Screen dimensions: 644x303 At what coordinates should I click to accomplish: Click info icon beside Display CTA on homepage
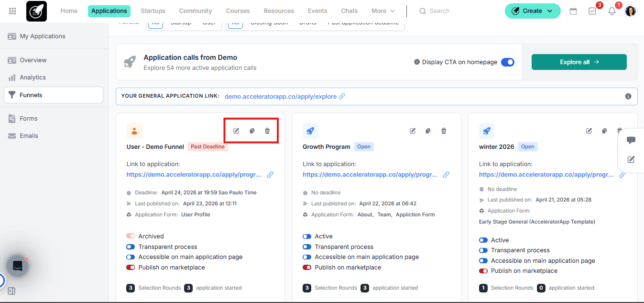(x=417, y=62)
